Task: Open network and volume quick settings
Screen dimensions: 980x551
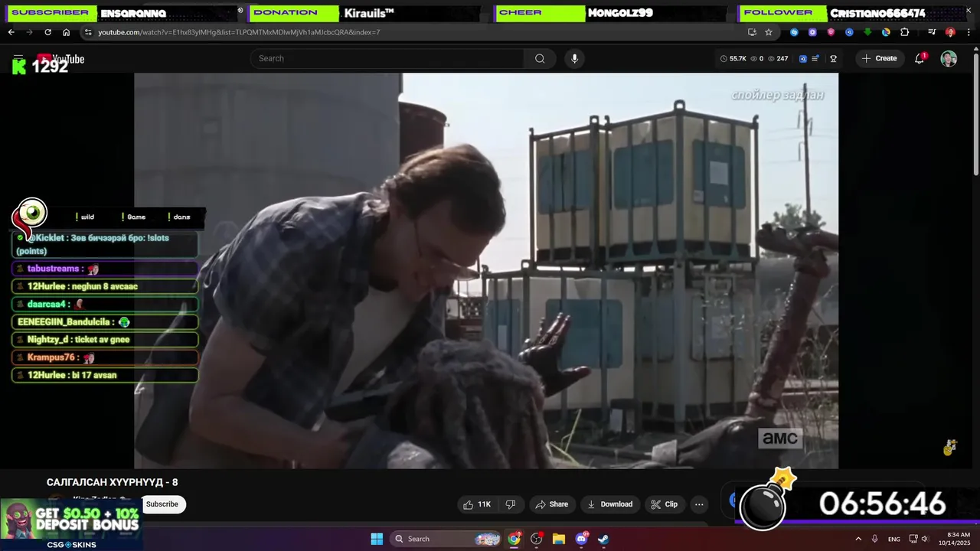Action: (x=919, y=539)
